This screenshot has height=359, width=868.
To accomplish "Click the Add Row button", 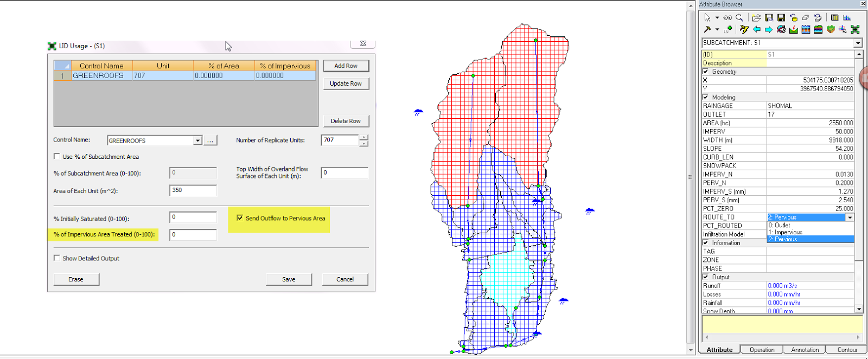I will pyautogui.click(x=346, y=66).
